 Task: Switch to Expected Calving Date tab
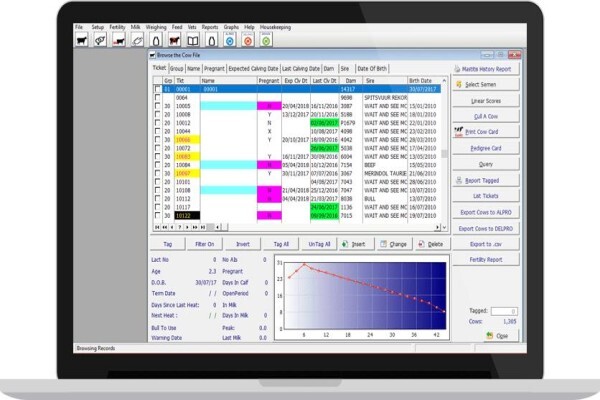click(253, 69)
